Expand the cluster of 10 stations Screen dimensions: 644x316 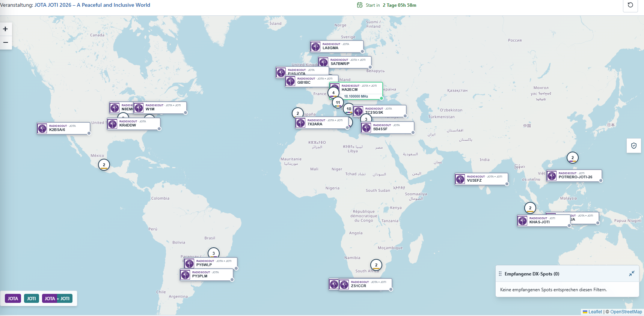pos(349,109)
